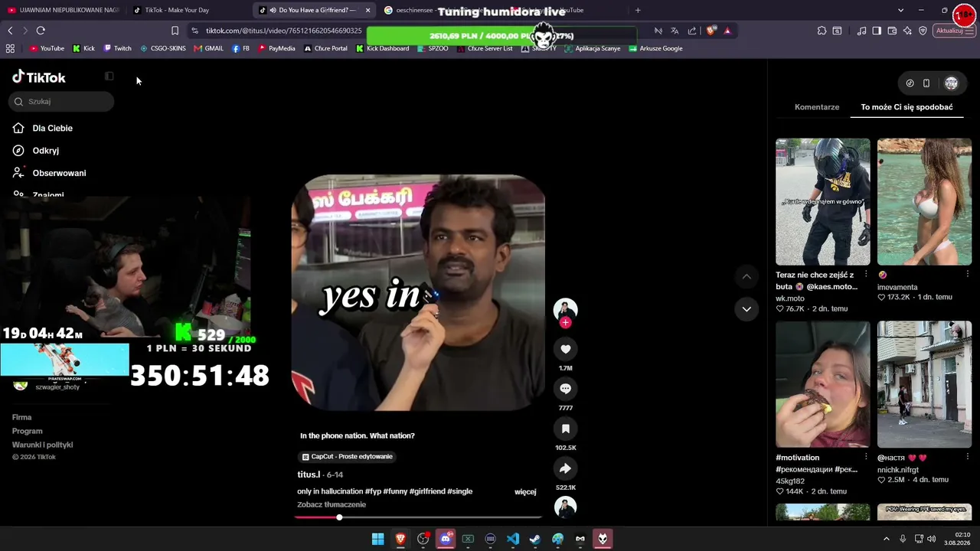Screen dimensions: 980x551
Task: Open the Windows Start menu
Action: 377,540
